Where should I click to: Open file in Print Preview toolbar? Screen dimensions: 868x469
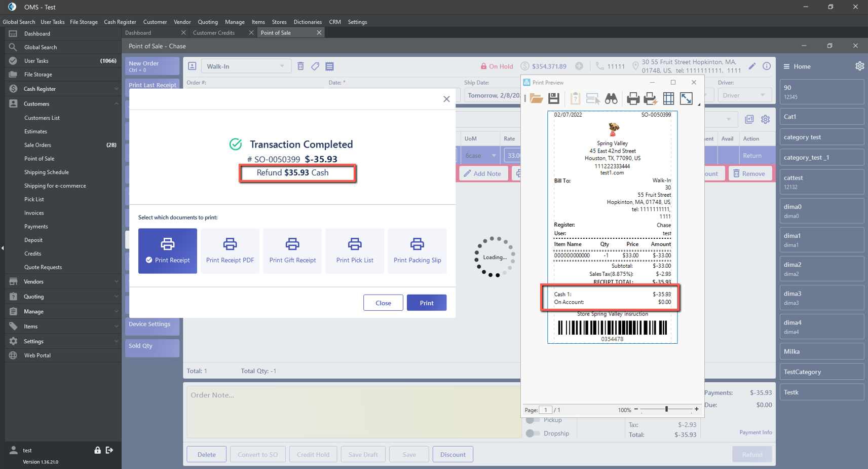coord(536,98)
